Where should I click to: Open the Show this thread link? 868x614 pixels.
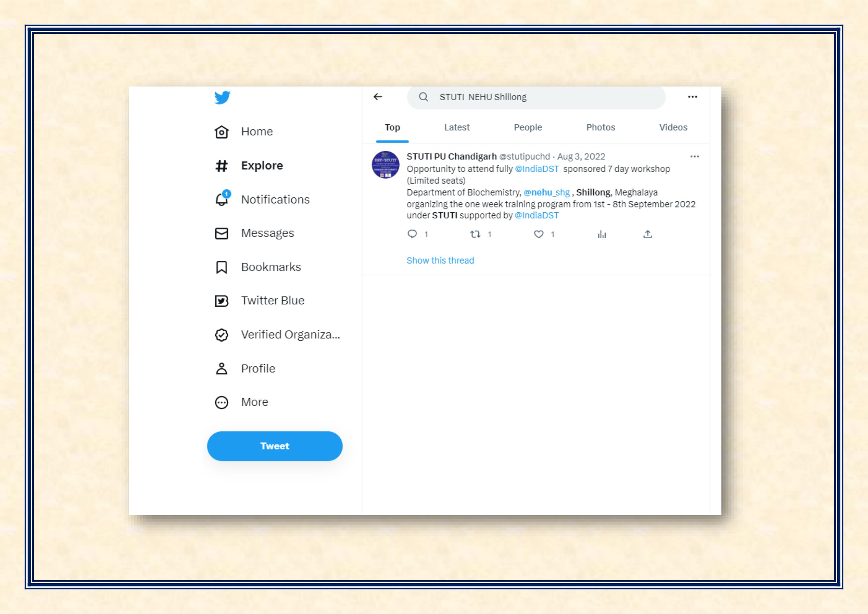pos(440,261)
